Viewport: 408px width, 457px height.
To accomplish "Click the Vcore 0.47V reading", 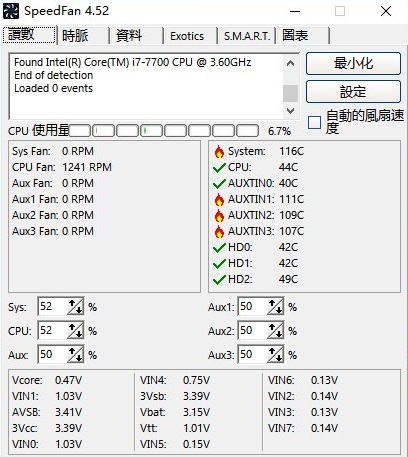I will [x=47, y=380].
